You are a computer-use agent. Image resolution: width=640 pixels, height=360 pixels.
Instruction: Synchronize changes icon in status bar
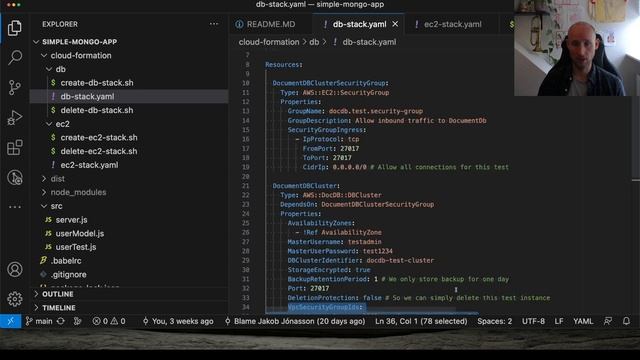[61, 321]
